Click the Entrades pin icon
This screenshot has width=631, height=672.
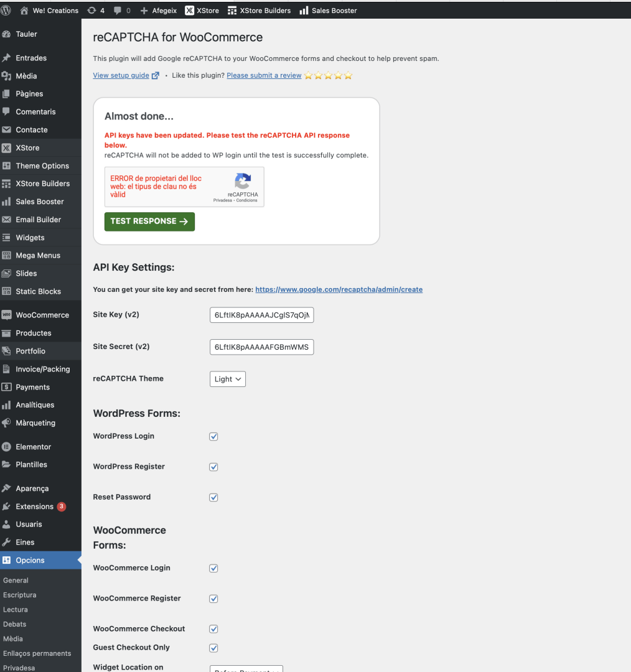pos(6,58)
